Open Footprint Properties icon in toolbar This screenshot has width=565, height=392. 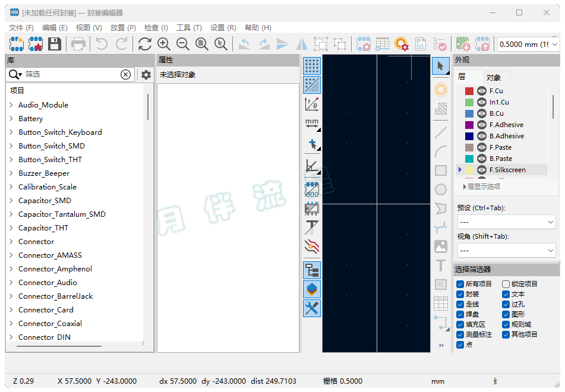(363, 44)
